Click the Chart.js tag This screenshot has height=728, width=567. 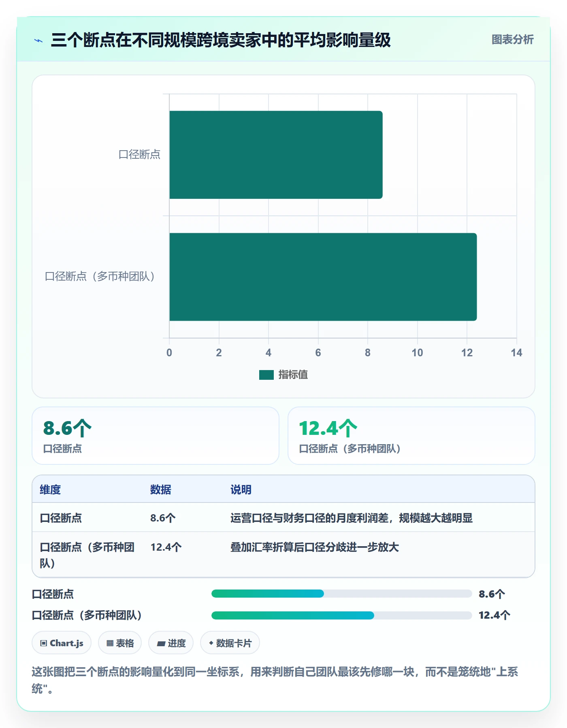(x=62, y=643)
